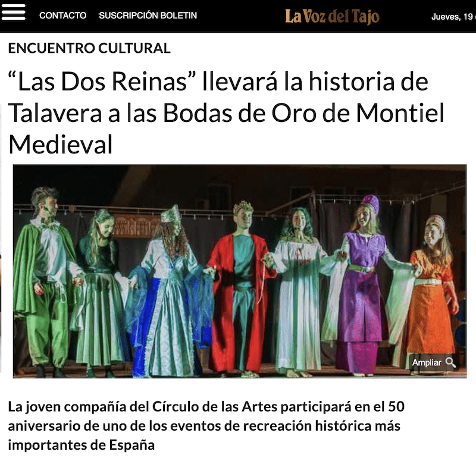Click the actress in the dark green dress
Viewport: 476px width, 458px height.
coord(99,293)
